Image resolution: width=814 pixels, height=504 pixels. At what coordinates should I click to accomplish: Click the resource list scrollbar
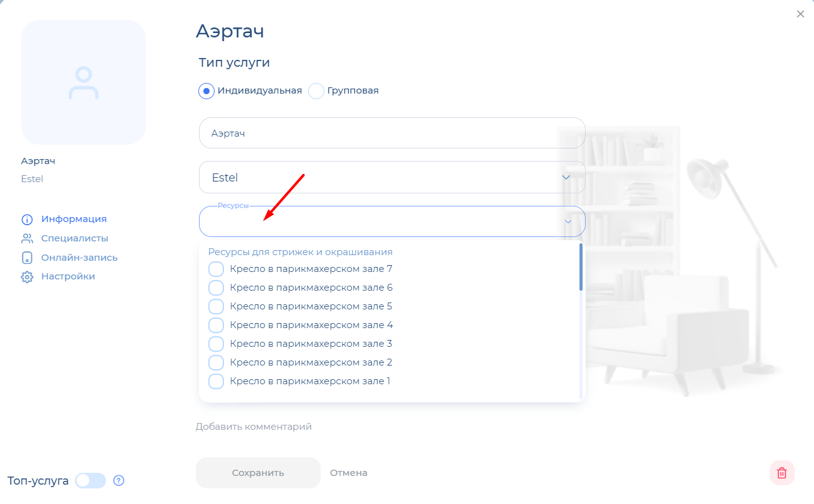click(581, 268)
